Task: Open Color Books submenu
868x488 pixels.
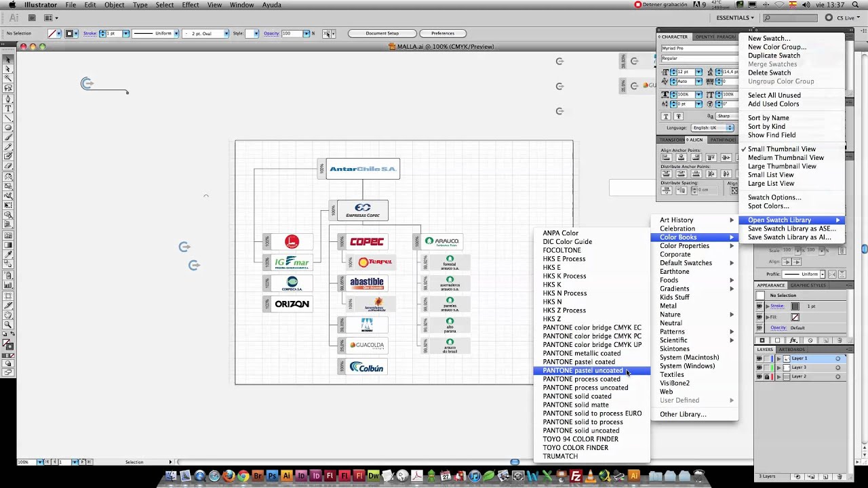Action: pos(694,237)
